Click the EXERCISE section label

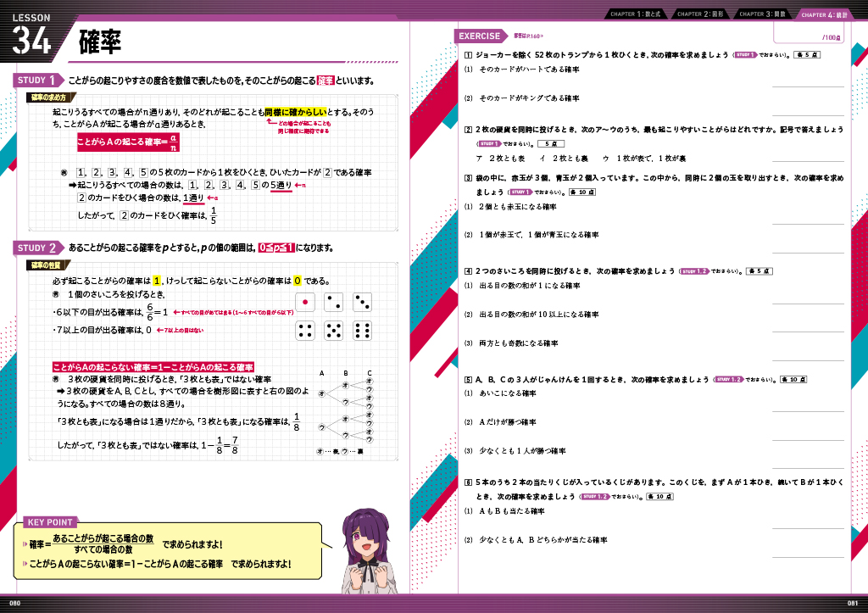(x=481, y=36)
